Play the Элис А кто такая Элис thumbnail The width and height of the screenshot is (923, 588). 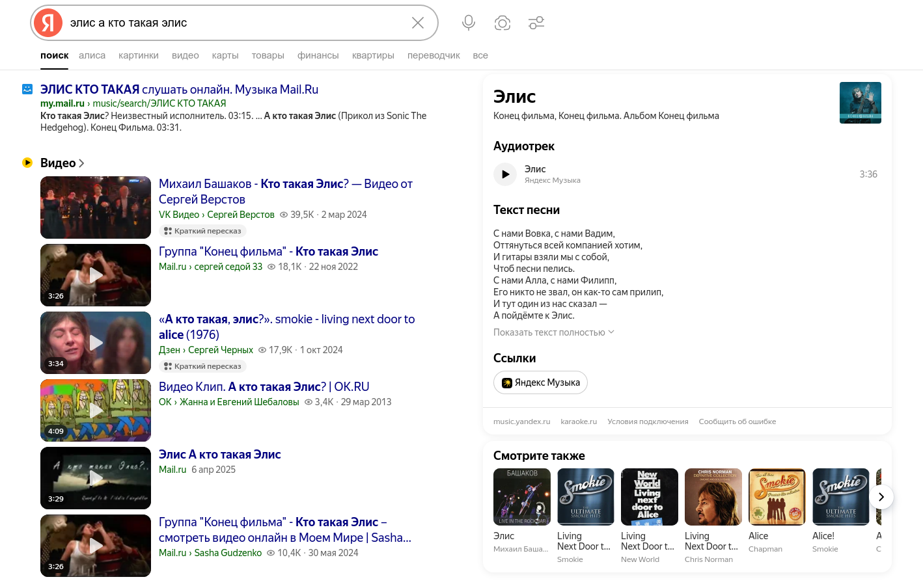click(96, 478)
